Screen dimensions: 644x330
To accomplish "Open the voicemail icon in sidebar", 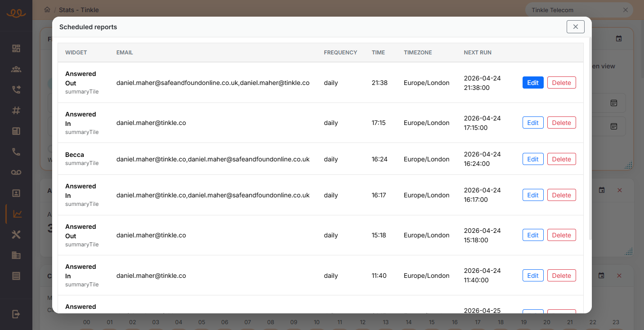I will (x=16, y=173).
